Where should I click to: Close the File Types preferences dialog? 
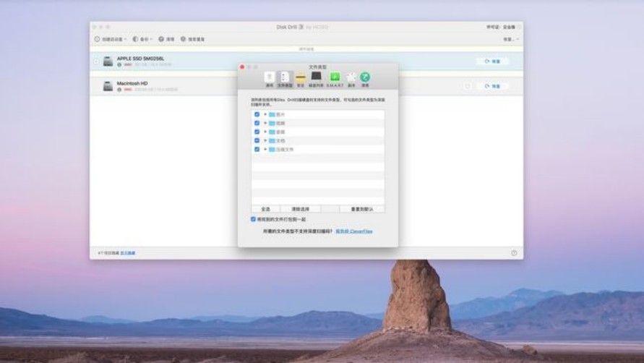point(242,67)
